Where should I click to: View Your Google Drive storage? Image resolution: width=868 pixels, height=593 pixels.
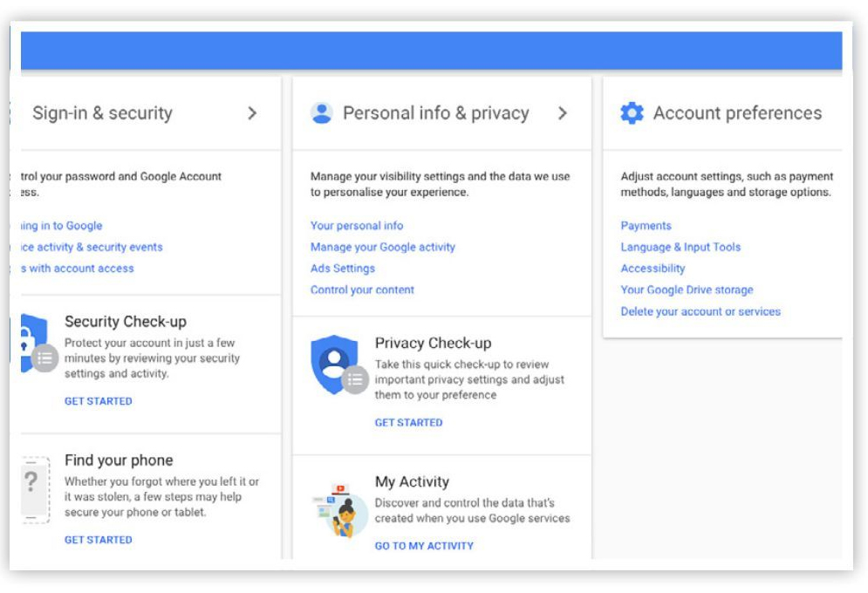(687, 290)
